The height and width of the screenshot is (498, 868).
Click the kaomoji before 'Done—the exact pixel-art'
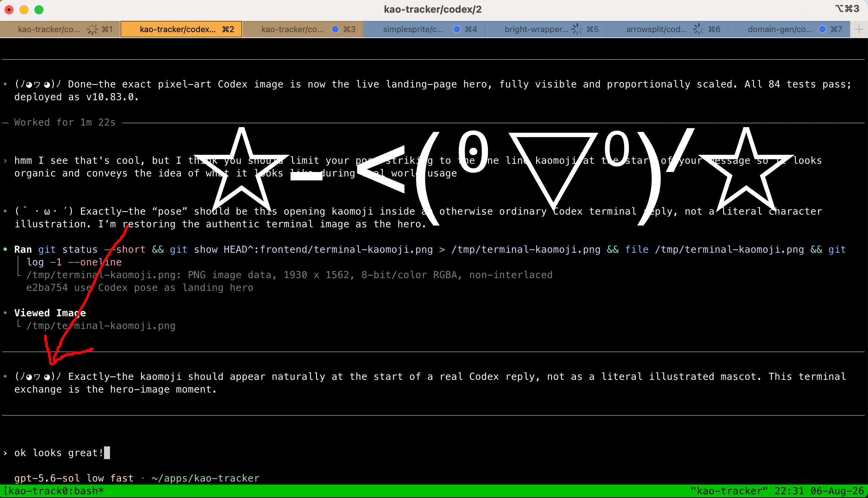point(38,84)
